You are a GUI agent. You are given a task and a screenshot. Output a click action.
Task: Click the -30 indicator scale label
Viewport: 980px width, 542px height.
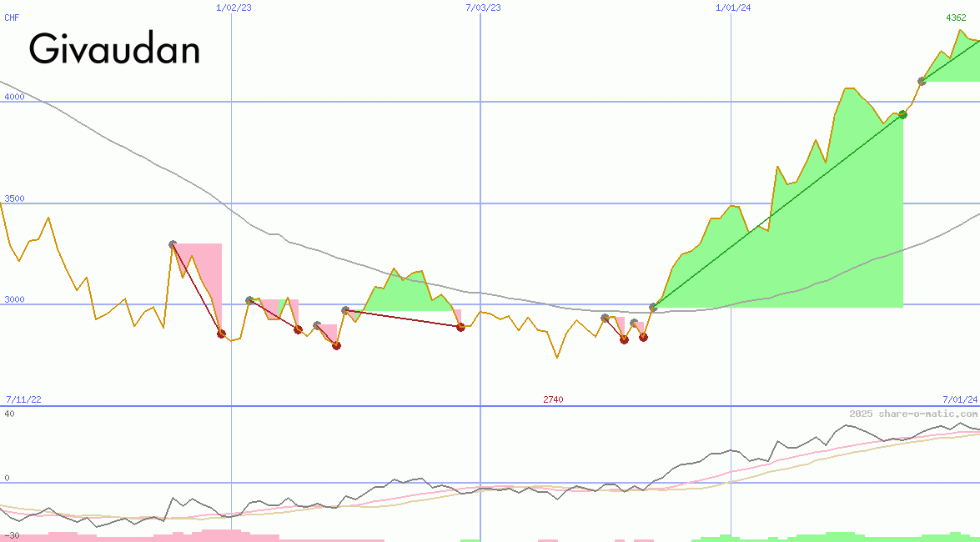12,536
